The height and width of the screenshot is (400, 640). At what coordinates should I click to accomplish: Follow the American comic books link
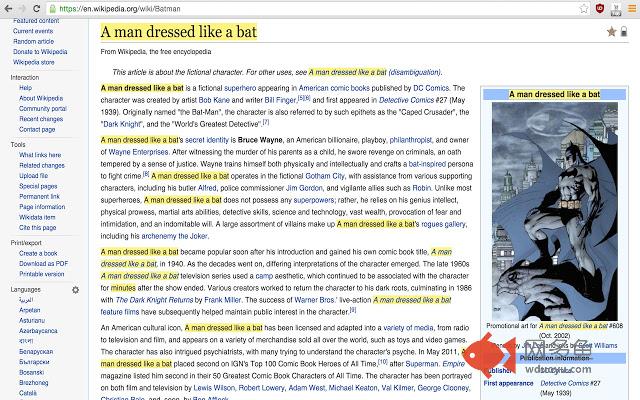coord(334,88)
